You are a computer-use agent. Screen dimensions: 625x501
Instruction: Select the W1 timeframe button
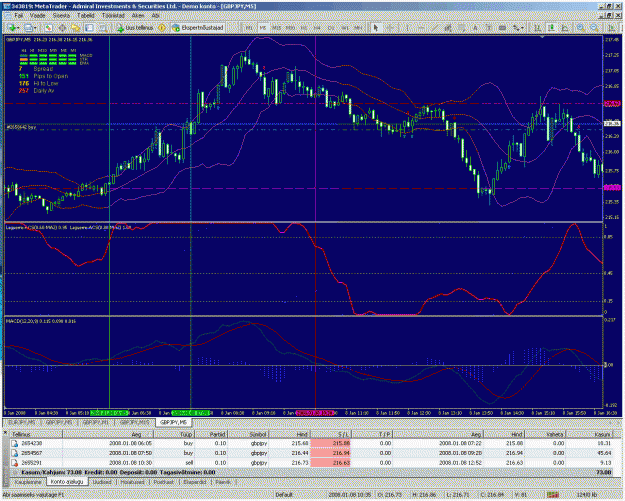click(x=345, y=28)
